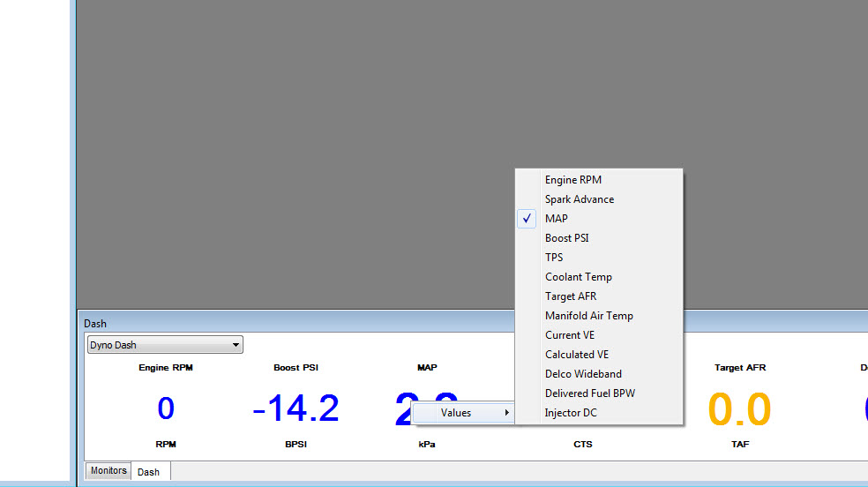Choose Injector DC from the menu
868x487 pixels.
598,413
